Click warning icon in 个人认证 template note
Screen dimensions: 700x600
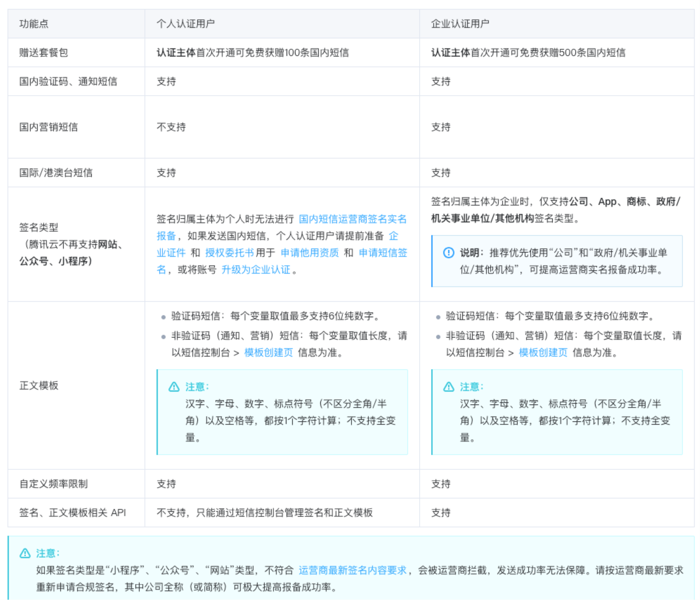point(174,387)
